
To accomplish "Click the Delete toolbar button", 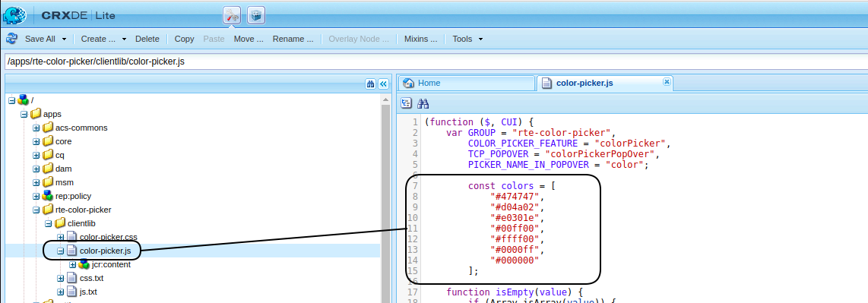I will pyautogui.click(x=147, y=39).
